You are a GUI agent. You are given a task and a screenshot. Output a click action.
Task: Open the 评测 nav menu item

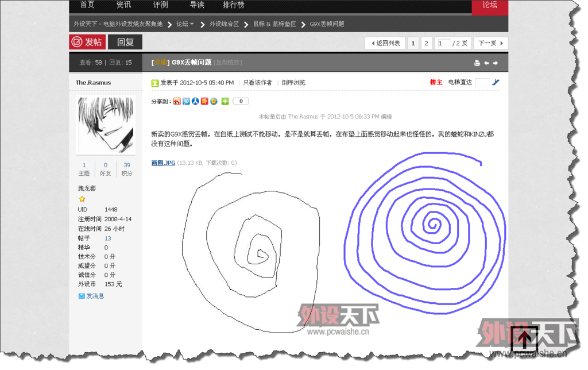(x=161, y=5)
